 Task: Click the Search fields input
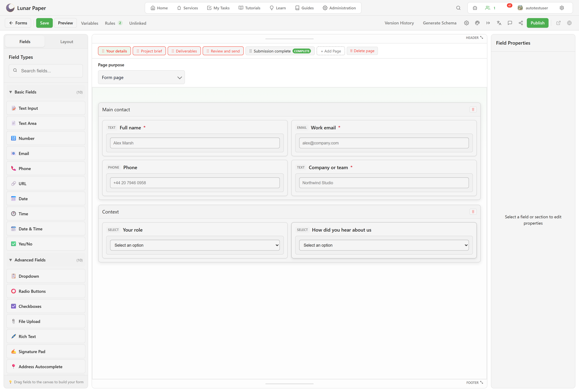46,71
